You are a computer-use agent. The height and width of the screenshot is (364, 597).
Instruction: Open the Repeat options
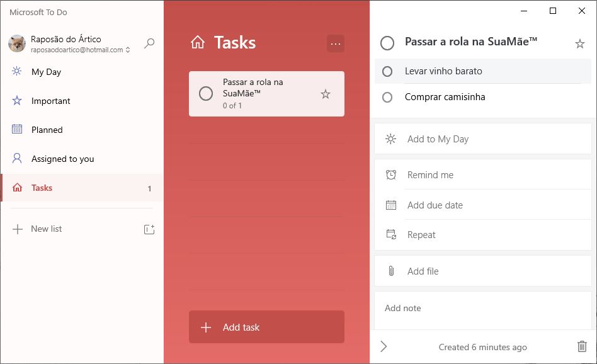click(x=483, y=235)
